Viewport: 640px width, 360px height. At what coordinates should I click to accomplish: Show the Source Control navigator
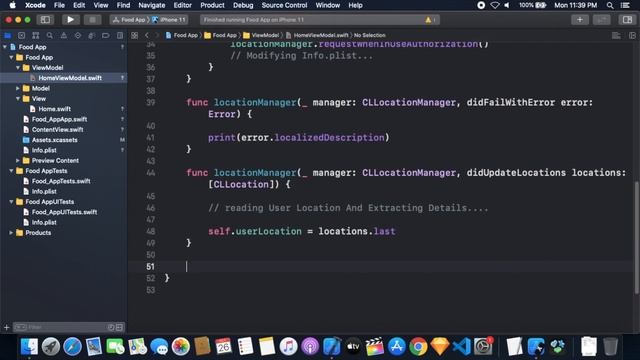tap(22, 36)
